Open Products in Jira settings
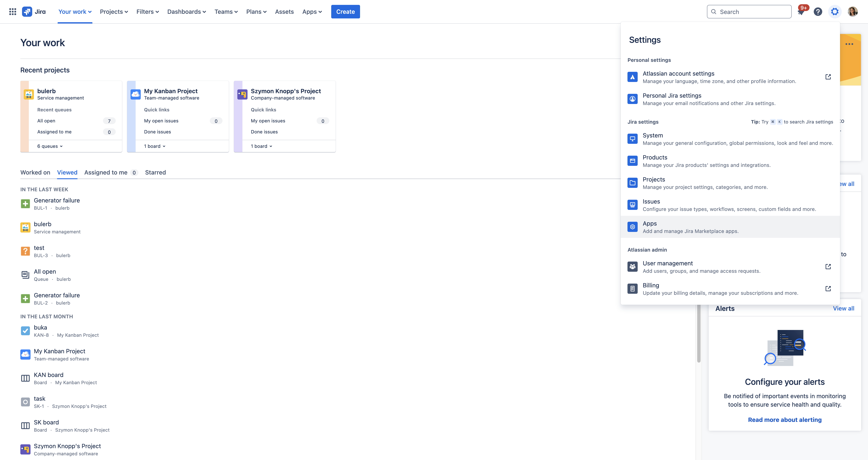Image resolution: width=868 pixels, height=460 pixels. [730, 161]
